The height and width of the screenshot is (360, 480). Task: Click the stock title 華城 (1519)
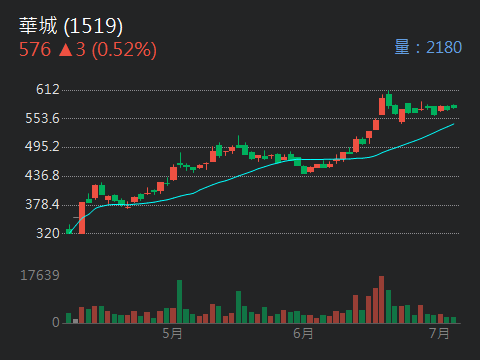tap(71, 26)
